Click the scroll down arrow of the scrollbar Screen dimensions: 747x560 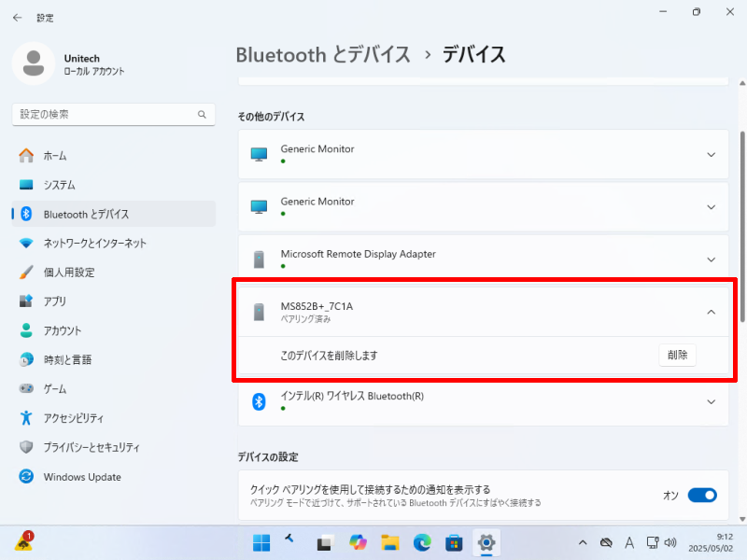(x=742, y=519)
